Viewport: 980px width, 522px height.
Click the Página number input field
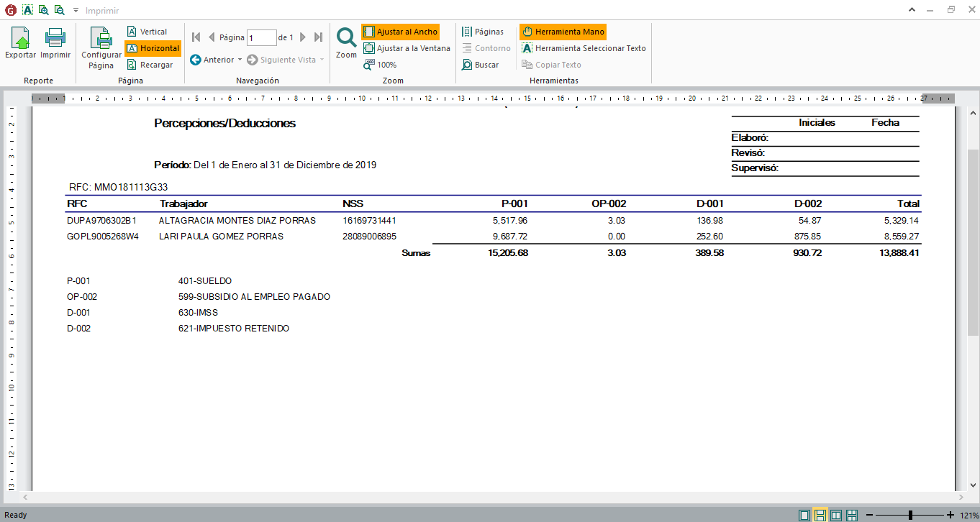[261, 37]
